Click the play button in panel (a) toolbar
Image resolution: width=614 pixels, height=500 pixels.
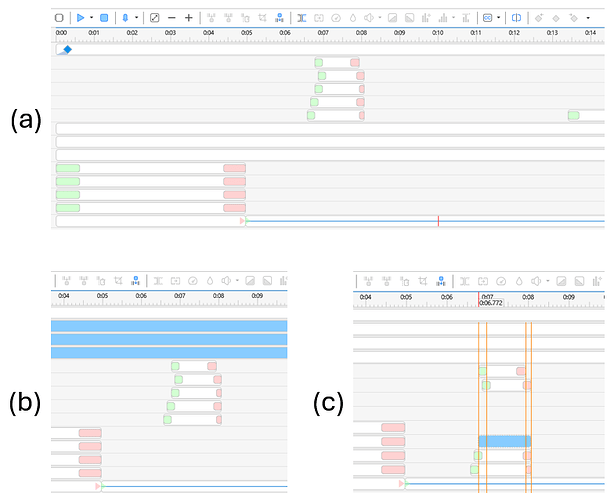tap(80, 18)
